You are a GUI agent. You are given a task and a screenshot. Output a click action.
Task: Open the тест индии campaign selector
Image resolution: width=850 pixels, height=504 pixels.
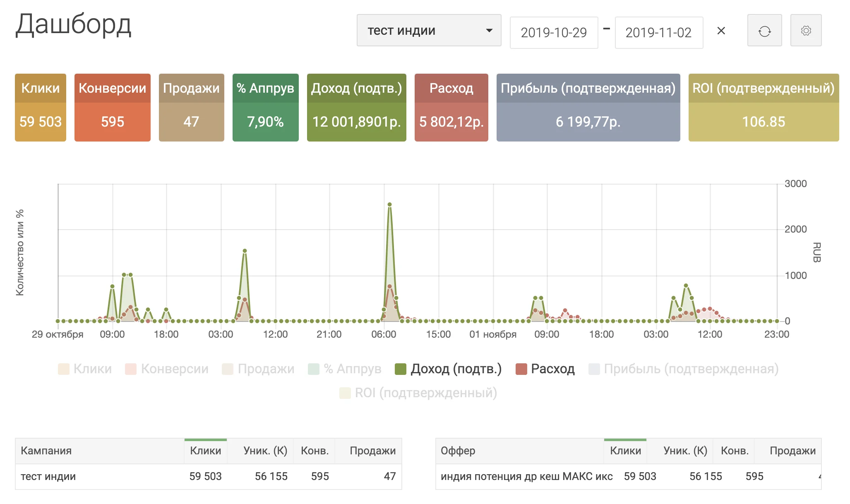click(x=429, y=31)
